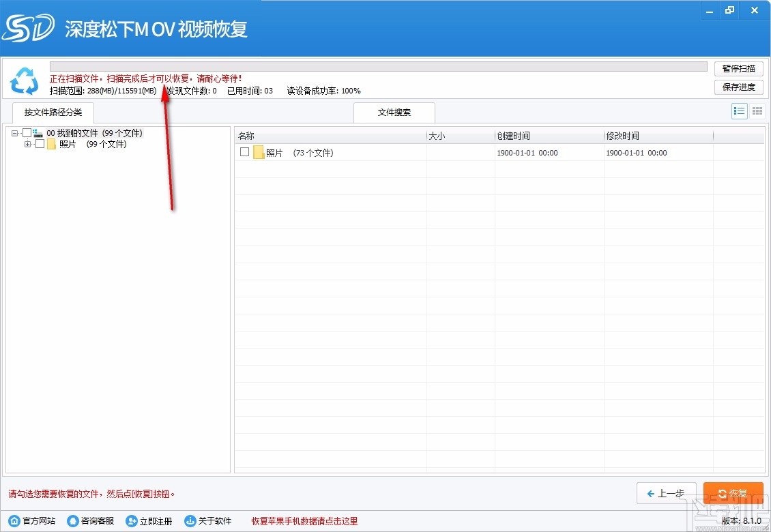Check the 00 找到的文件 tree checkbox
This screenshot has width=771, height=532.
(x=27, y=132)
